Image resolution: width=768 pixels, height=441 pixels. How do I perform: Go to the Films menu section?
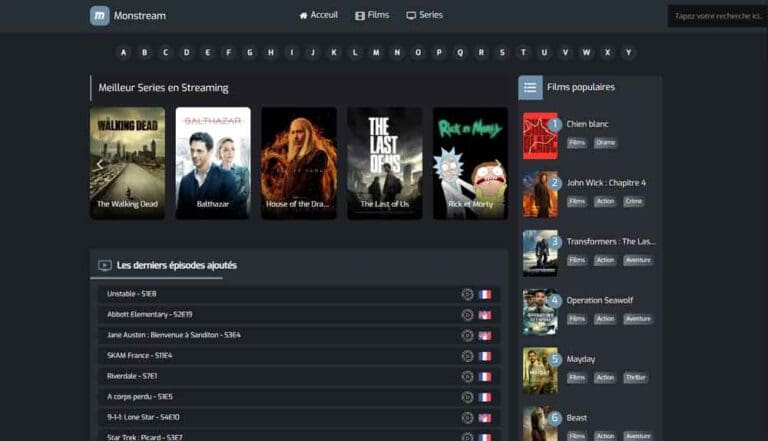(x=372, y=15)
